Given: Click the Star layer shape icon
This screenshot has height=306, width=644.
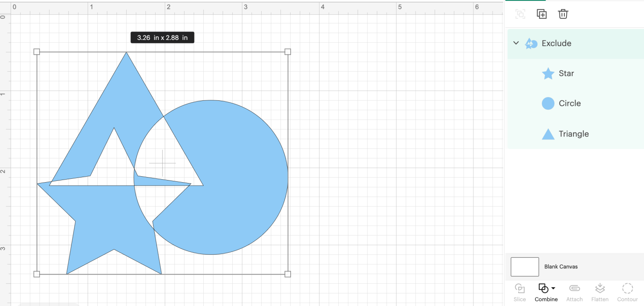Looking at the screenshot, I should pyautogui.click(x=548, y=73).
